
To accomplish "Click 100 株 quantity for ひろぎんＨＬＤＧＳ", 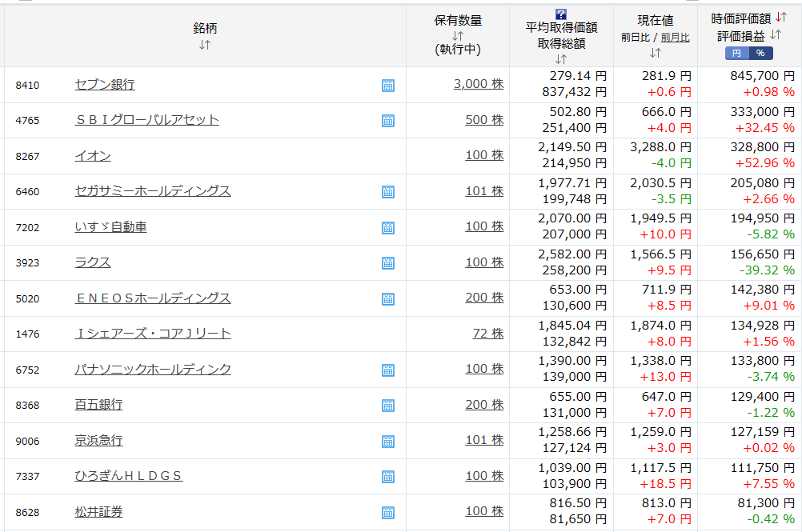I will [x=484, y=475].
